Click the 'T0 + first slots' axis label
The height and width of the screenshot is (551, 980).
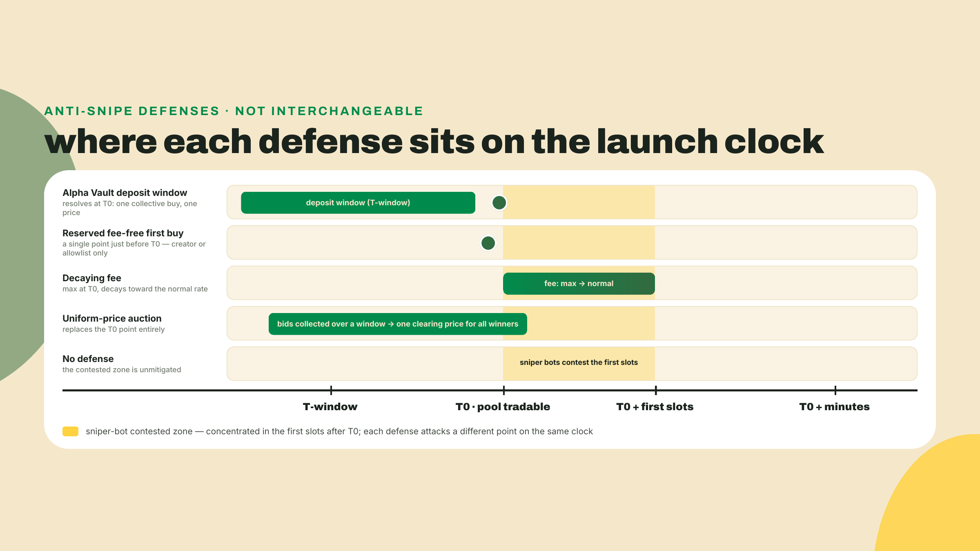[x=655, y=407]
